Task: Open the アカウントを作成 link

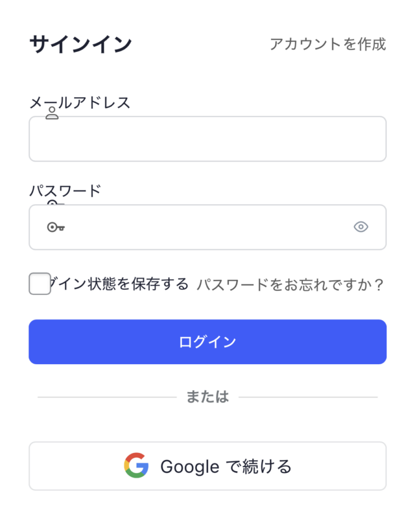Action: (328, 44)
